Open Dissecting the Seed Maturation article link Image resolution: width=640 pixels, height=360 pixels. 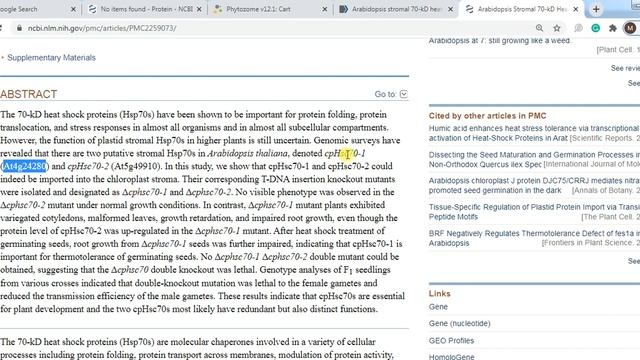point(533,160)
